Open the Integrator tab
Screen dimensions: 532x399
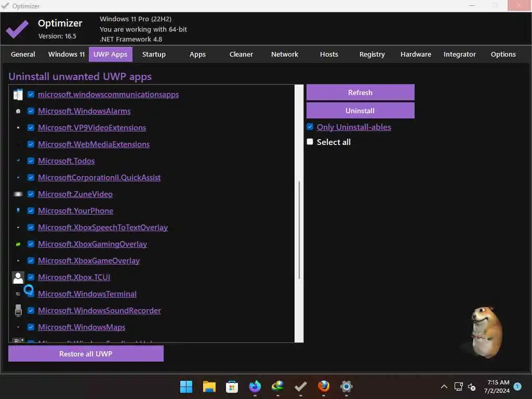[459, 54]
